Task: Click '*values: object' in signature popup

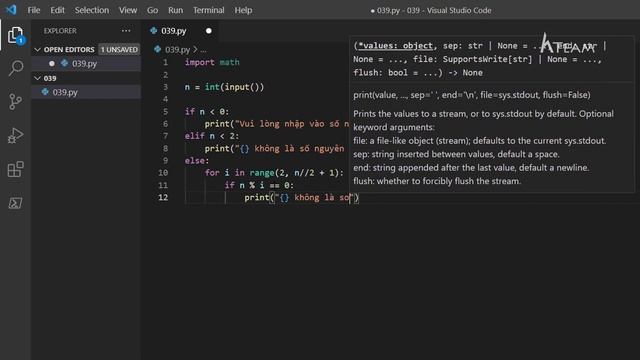Action: click(x=395, y=46)
